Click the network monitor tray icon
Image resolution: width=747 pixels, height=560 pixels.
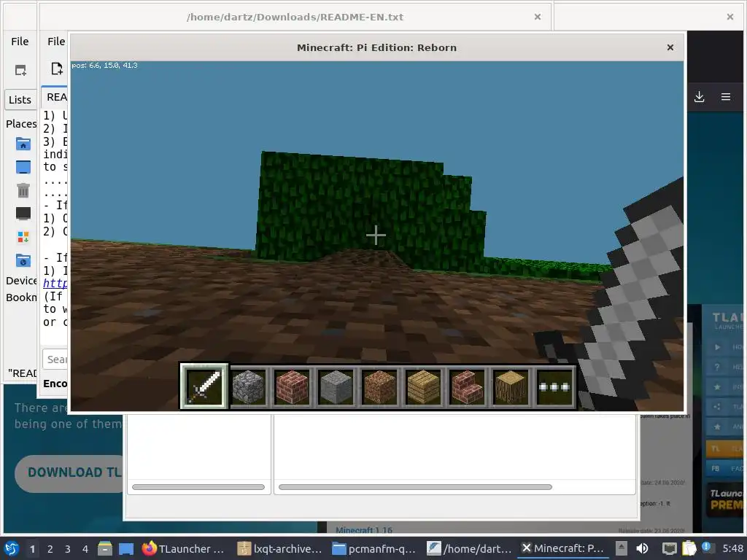[670, 548]
